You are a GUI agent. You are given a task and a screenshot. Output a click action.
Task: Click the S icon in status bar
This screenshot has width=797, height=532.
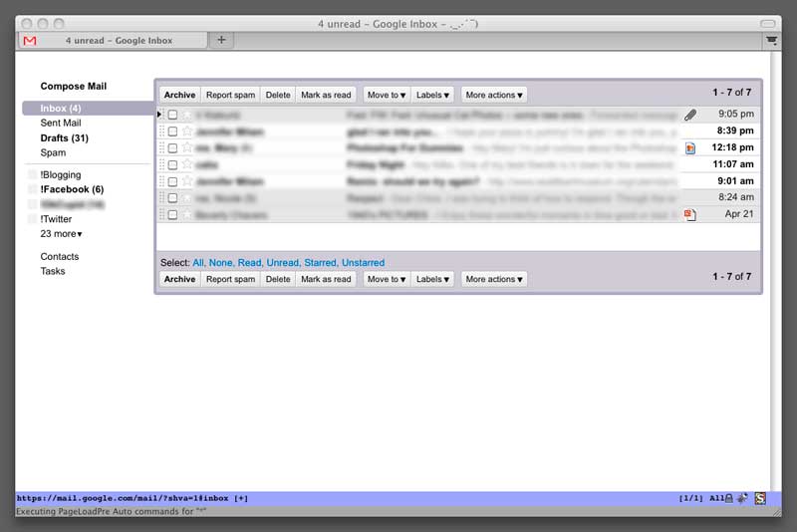pyautogui.click(x=760, y=498)
